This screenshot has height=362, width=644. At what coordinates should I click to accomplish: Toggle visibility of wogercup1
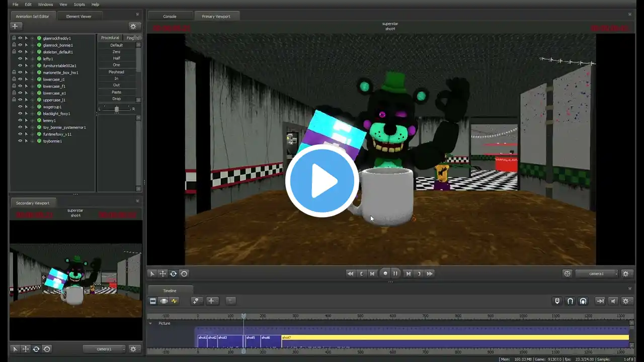coord(20,107)
